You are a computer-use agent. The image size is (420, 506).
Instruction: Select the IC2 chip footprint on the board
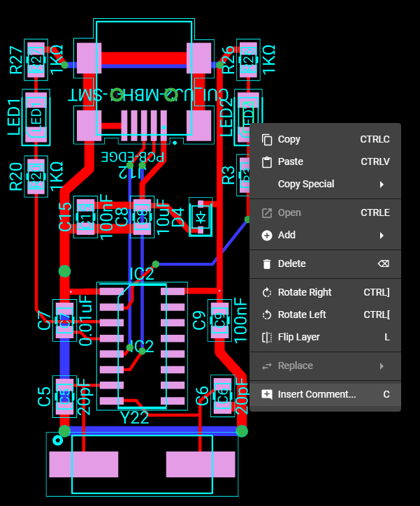coord(142,346)
